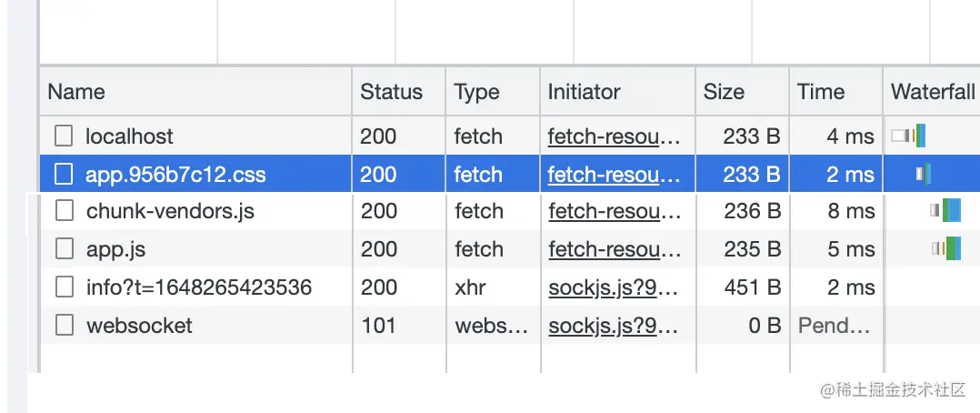Click the file icon beside chunk-vendors.js
This screenshot has height=413, width=980.
[x=64, y=212]
